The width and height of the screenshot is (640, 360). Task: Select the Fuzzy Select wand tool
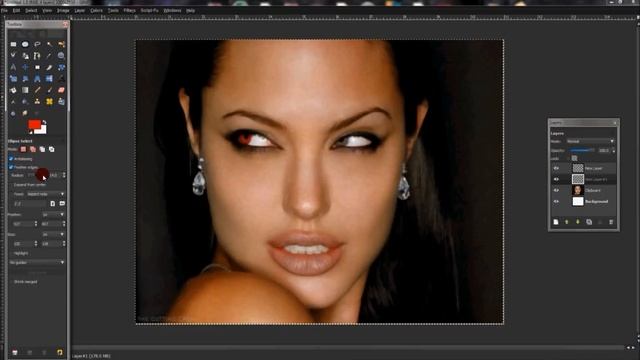point(49,44)
